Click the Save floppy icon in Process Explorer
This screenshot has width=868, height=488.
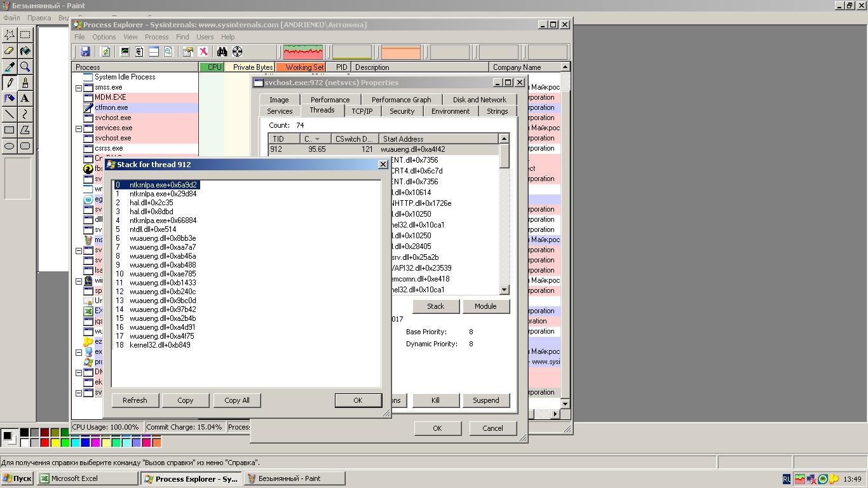click(x=85, y=52)
